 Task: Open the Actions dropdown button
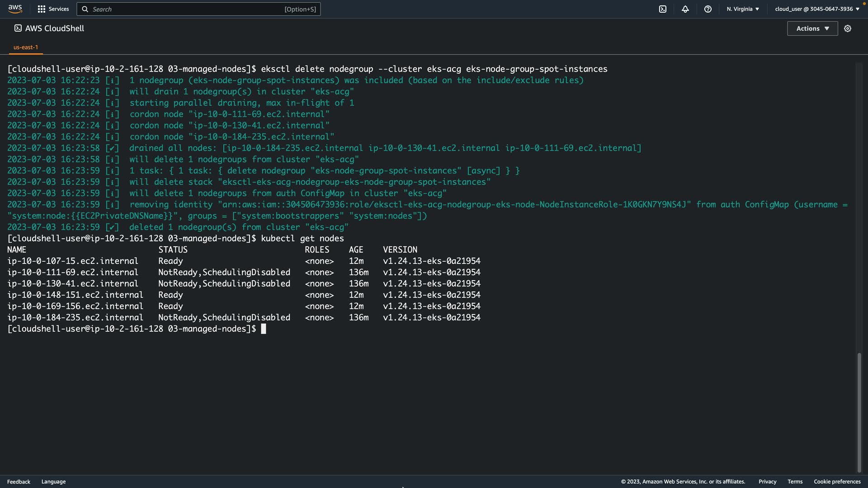[812, 28]
